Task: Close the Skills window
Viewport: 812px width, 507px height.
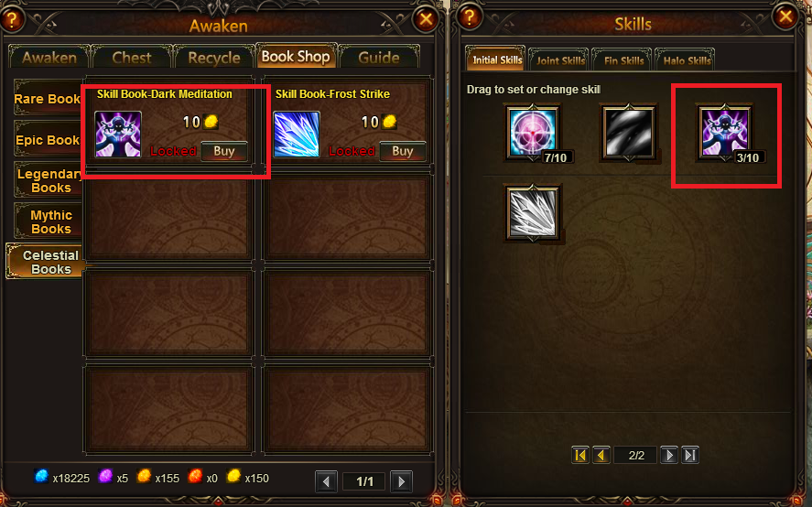Action: 785,17
